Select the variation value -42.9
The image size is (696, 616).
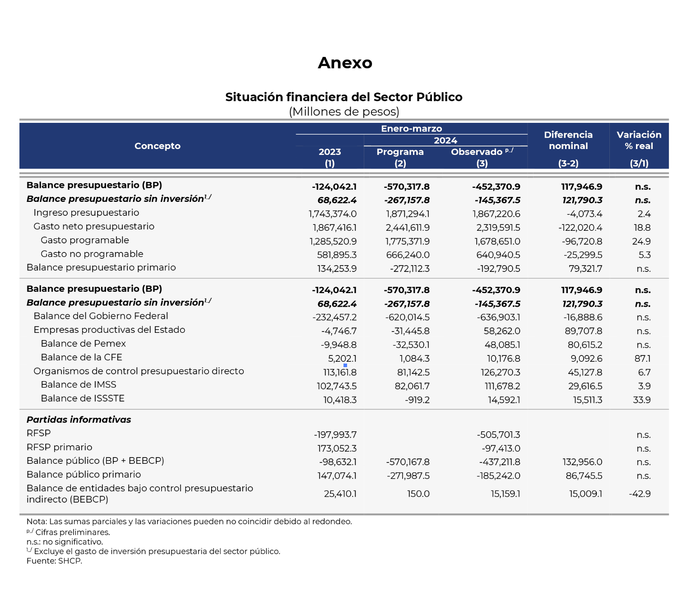640,494
